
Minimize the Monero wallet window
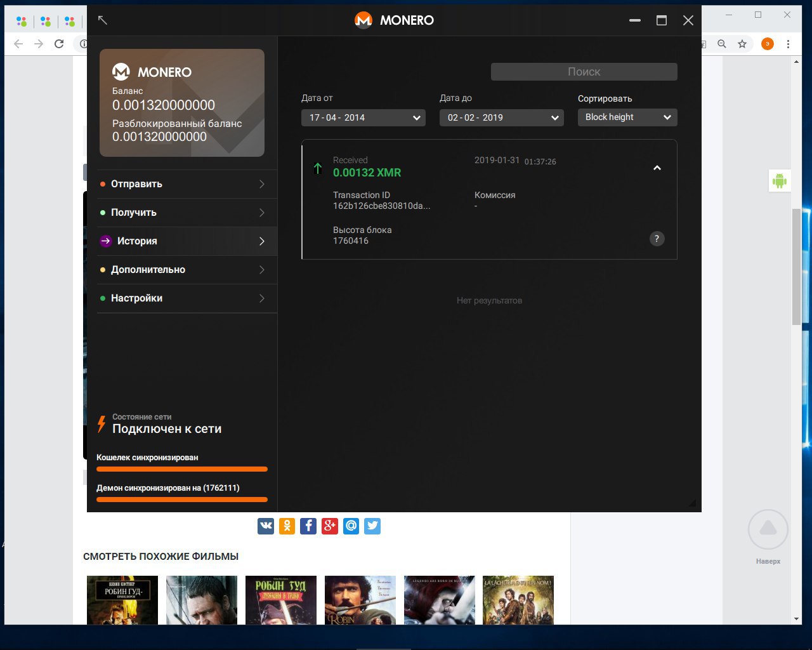(x=635, y=20)
